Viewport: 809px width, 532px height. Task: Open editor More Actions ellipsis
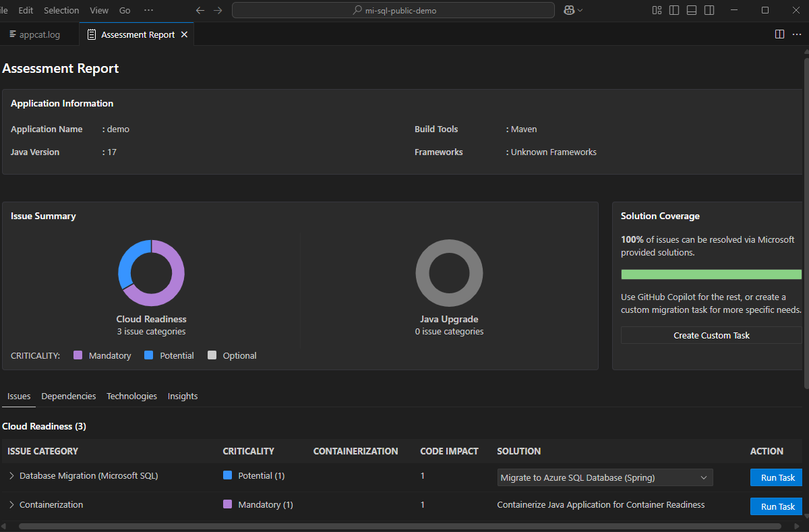pyautogui.click(x=797, y=34)
